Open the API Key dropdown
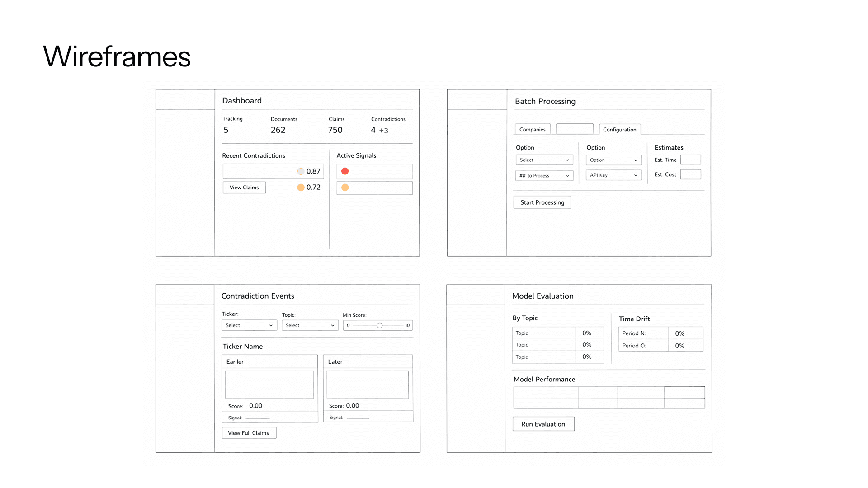Image resolution: width=868 pixels, height=488 pixels. [613, 175]
